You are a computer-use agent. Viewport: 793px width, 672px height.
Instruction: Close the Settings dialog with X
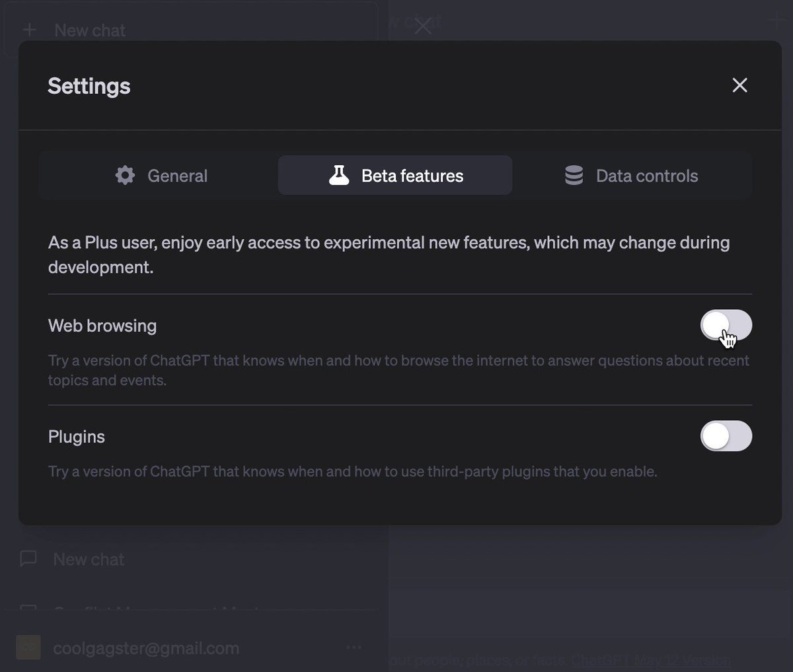coord(739,85)
